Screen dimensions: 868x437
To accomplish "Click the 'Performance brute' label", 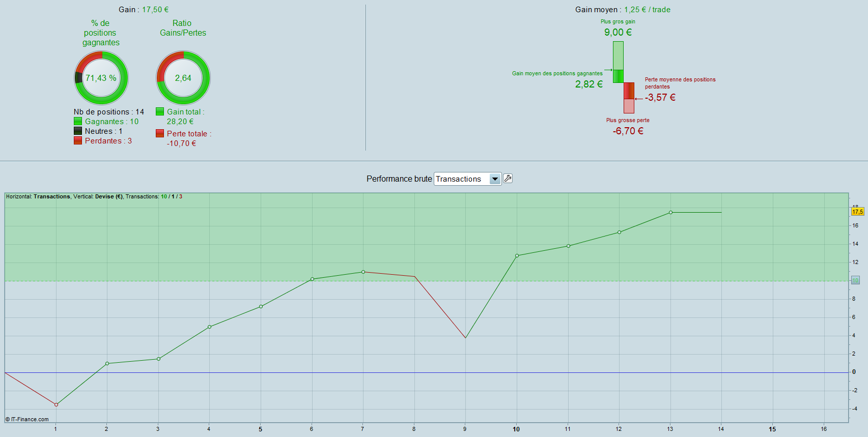I will [399, 179].
